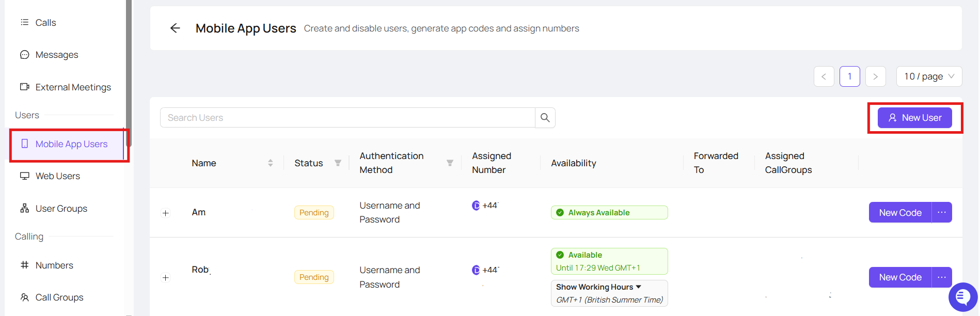980x316 pixels.
Task: Click the Availability column header
Action: coord(574,163)
